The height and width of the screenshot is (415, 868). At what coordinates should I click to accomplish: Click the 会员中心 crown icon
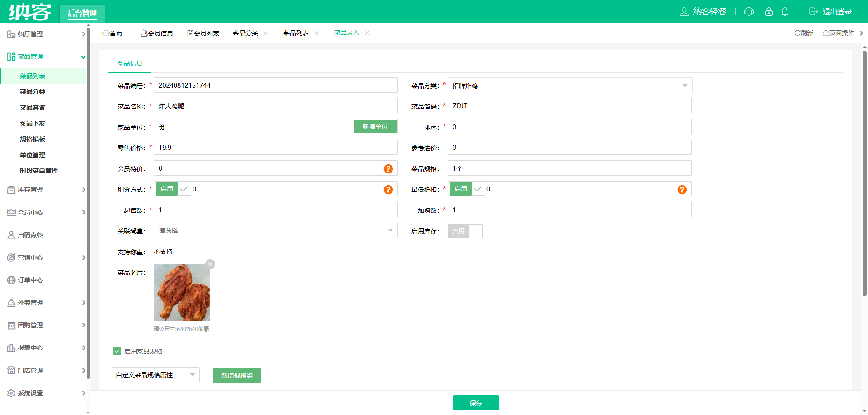tap(11, 213)
